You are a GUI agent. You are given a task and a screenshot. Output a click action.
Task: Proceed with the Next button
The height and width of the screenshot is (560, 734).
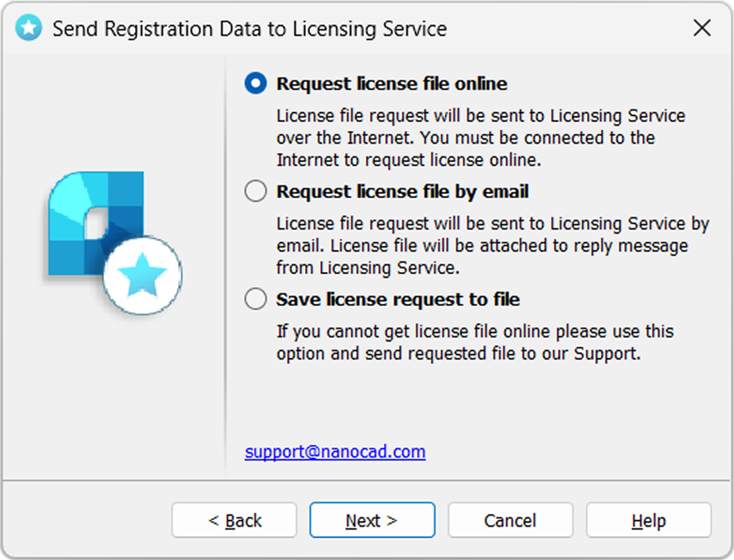tap(372, 520)
